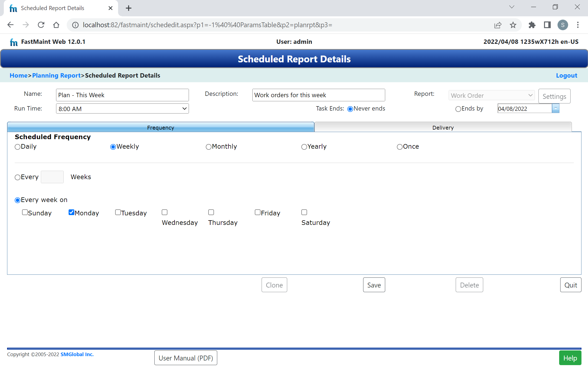Click the Delete button
The height and width of the screenshot is (373, 588).
[x=469, y=285]
